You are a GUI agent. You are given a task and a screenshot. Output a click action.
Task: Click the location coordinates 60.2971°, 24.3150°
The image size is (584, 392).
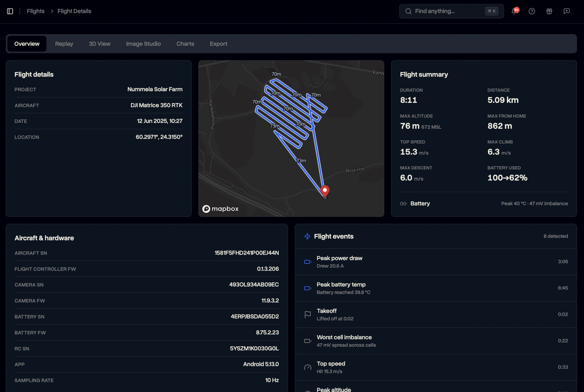(x=159, y=137)
